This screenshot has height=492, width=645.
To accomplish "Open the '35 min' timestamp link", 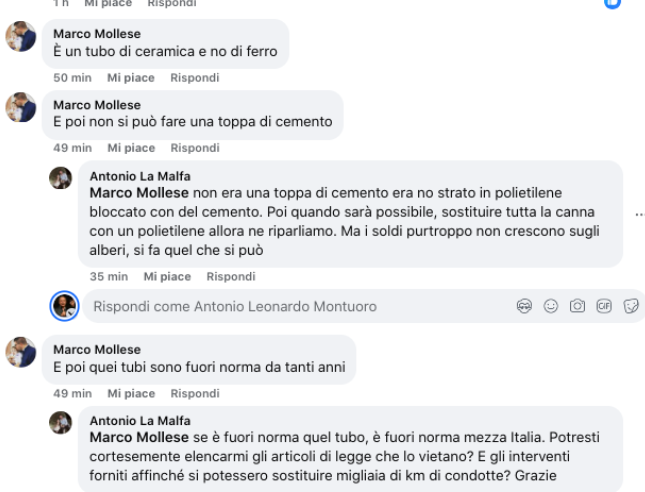I will click(x=109, y=276).
